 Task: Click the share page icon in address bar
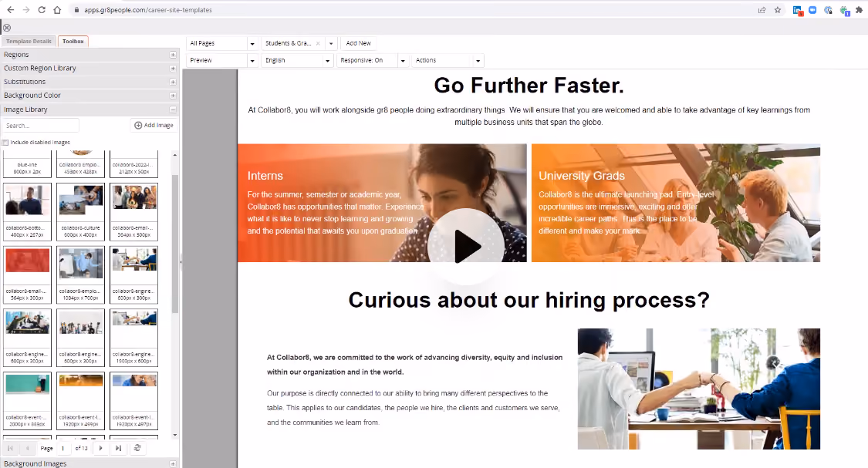pyautogui.click(x=762, y=10)
